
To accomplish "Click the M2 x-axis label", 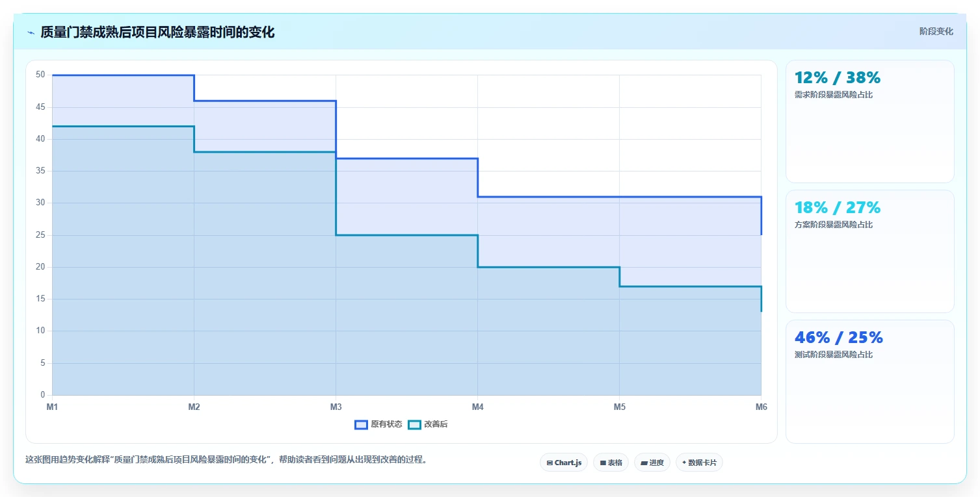I will pyautogui.click(x=194, y=407).
